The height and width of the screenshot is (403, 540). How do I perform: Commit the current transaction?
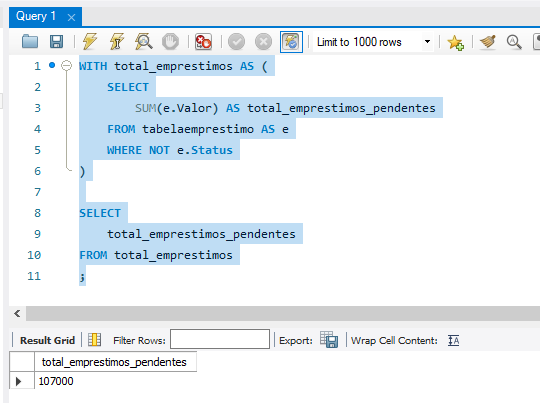click(237, 42)
